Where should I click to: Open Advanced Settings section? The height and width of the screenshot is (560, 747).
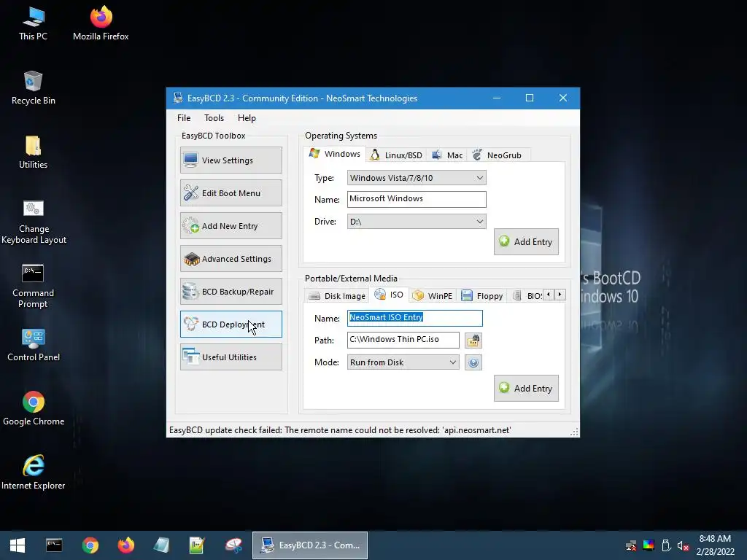[x=231, y=259]
